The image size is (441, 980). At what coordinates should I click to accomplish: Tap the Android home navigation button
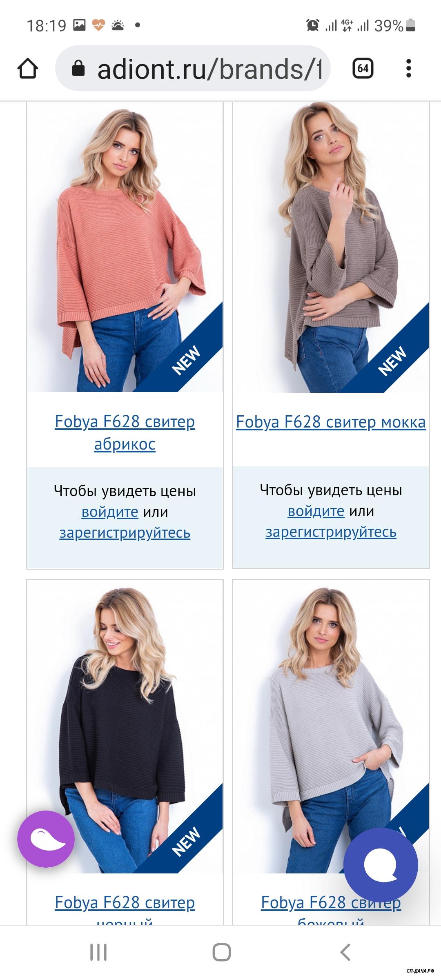click(222, 953)
